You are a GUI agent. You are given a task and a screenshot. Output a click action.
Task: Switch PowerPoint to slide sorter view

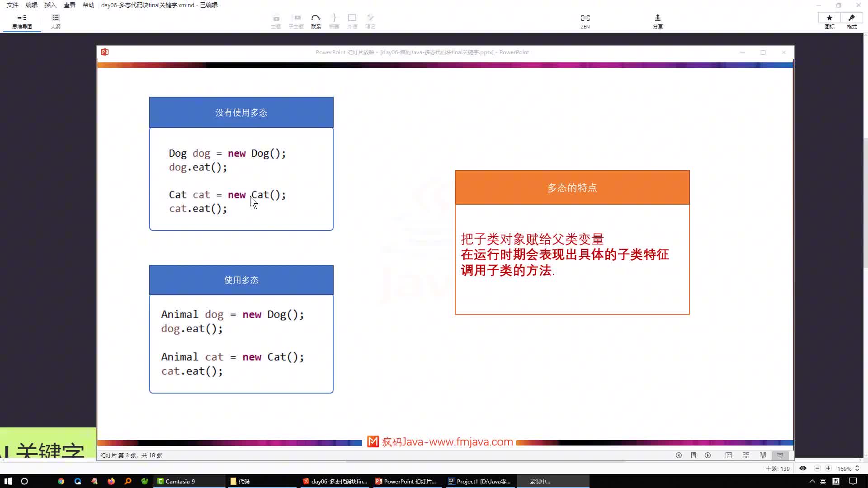pyautogui.click(x=746, y=455)
